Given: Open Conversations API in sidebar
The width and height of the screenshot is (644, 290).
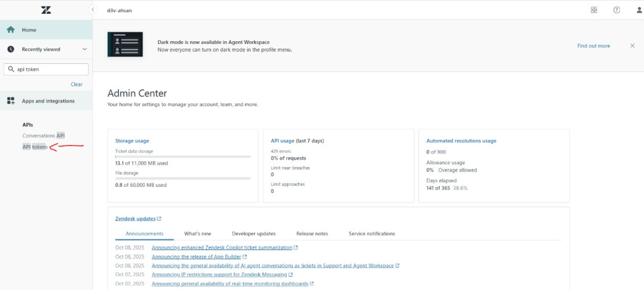Looking at the screenshot, I should (43, 136).
